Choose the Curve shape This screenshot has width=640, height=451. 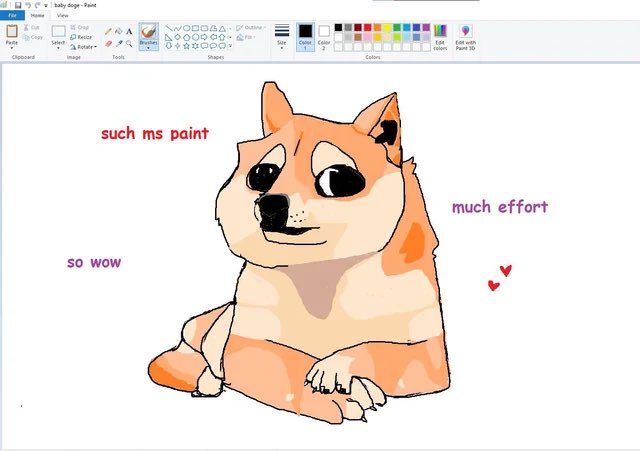177,28
